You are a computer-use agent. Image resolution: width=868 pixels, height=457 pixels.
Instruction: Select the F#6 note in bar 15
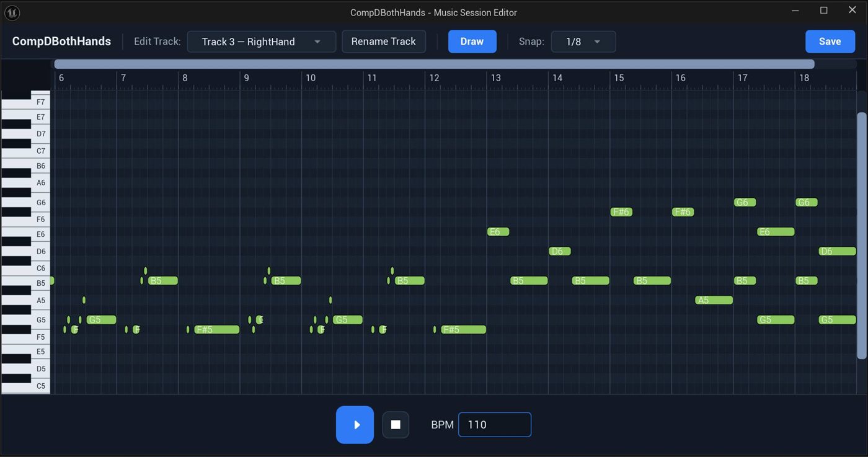point(621,212)
